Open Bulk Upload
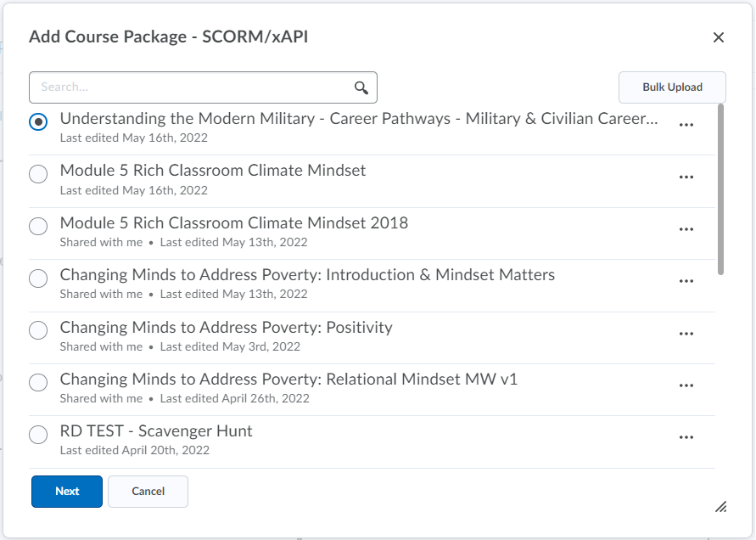The image size is (756, 540). [x=672, y=87]
